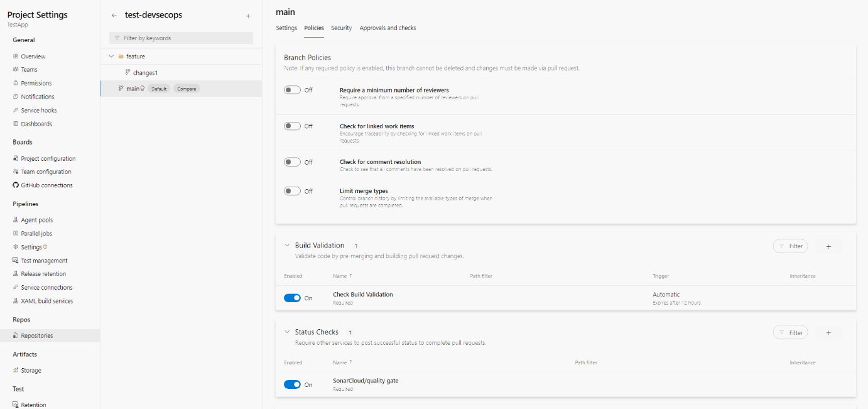868x409 pixels.
Task: Click the plus icon in Build Validation
Action: tap(828, 246)
